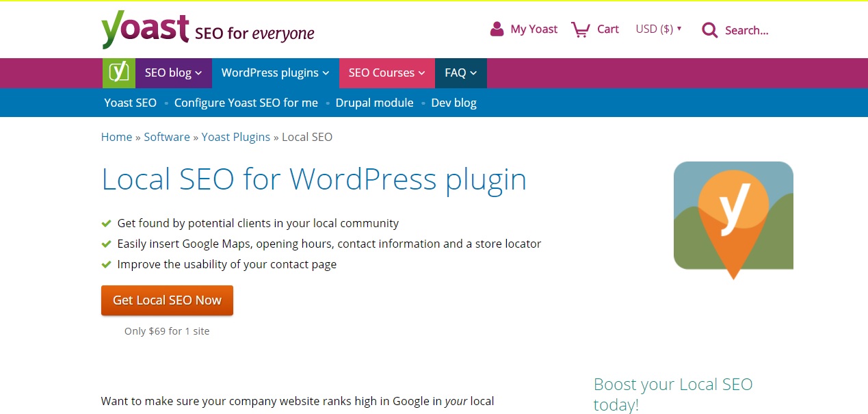Click the Software breadcrumb link
Image resolution: width=868 pixels, height=414 pixels.
click(167, 137)
